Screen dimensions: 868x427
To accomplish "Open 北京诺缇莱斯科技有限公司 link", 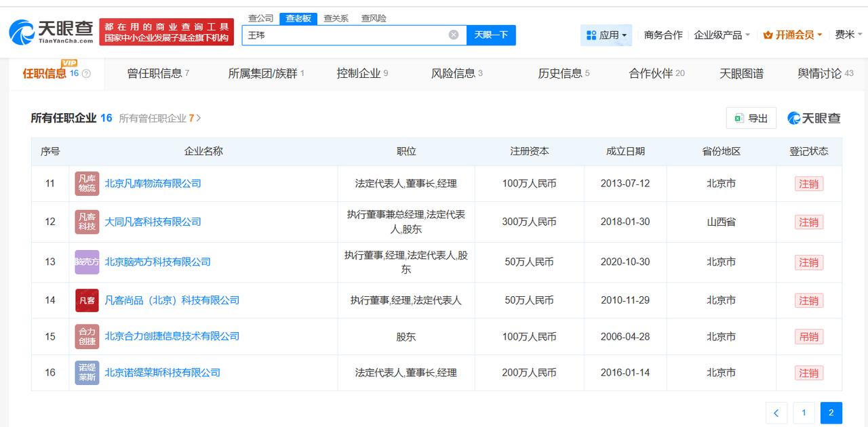I will 162,373.
